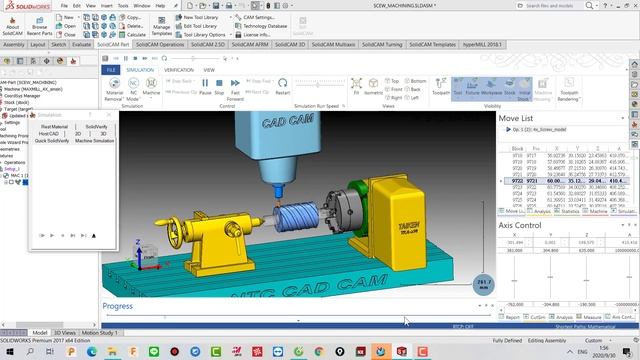The width and height of the screenshot is (640, 360).
Task: Open CAM Settings
Action: 255,18
